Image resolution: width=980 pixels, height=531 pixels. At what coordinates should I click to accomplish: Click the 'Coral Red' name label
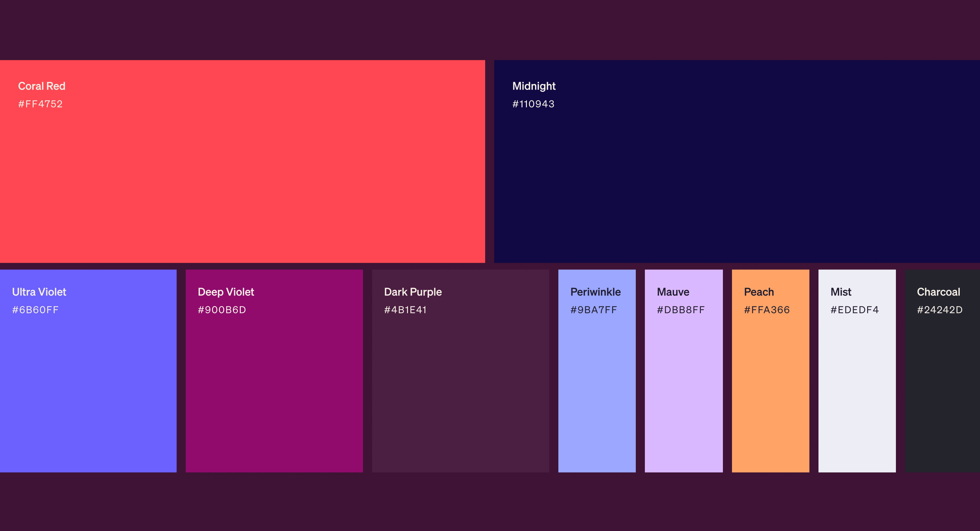42,86
